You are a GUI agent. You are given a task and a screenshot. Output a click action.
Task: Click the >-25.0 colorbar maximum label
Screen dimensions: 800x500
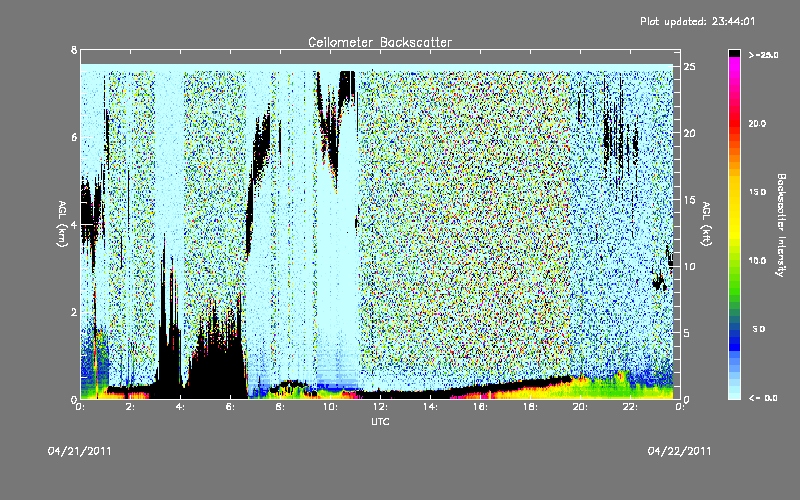coord(764,55)
